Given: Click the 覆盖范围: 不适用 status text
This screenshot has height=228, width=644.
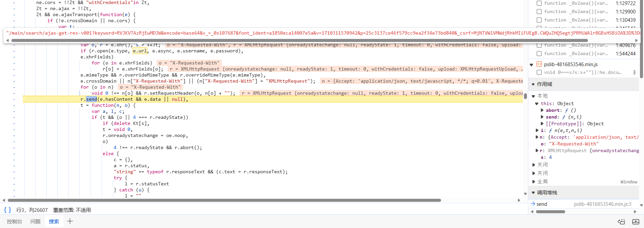Looking at the screenshot, I should [72, 210].
